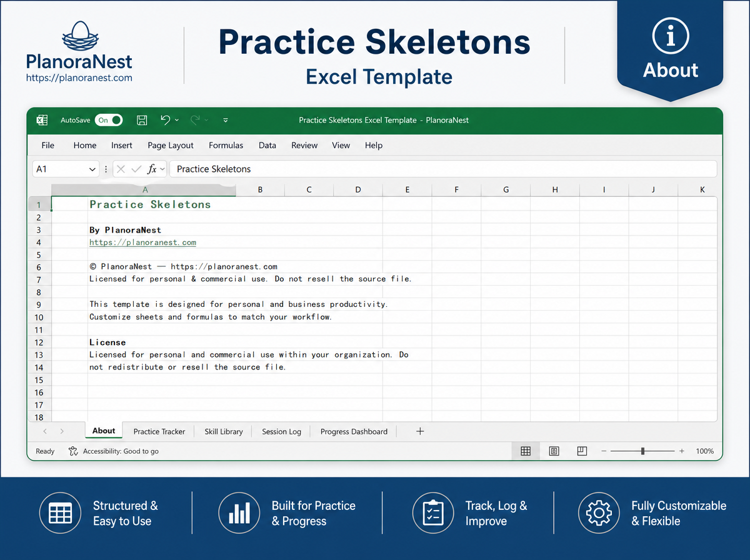
Task: Expand the dropdown arrow beside fx
Action: pyautogui.click(x=162, y=169)
